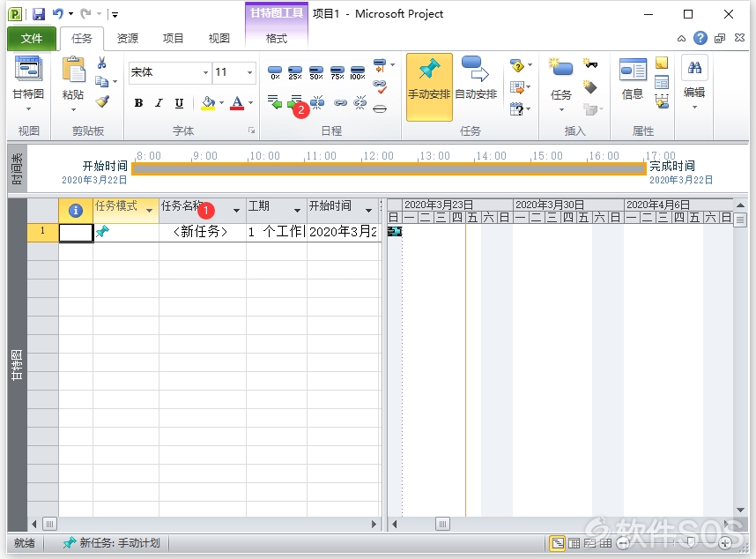The height and width of the screenshot is (559, 756).
Task: Inactivate the selected task
Action: 380,108
